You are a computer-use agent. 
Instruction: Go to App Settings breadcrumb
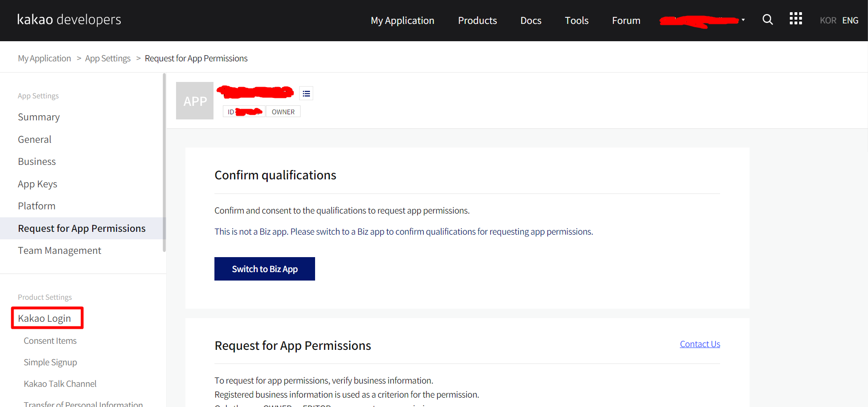tap(108, 59)
